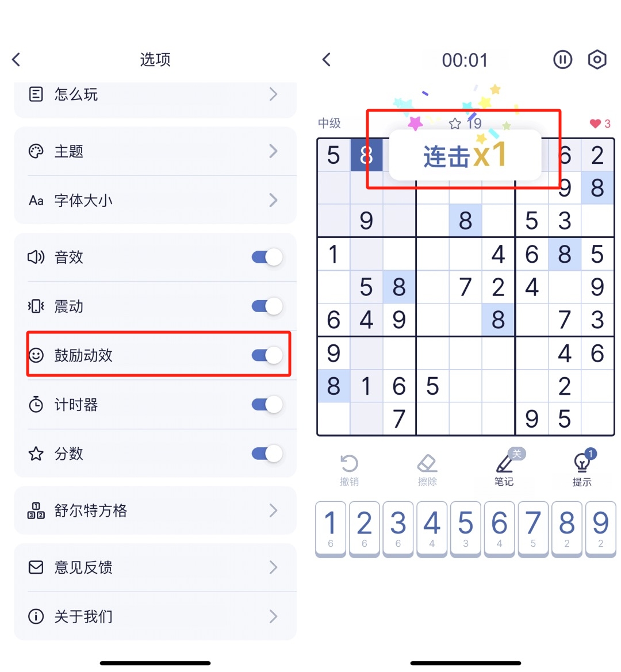Use a Hint (提示)
621x672 pixels.
tap(582, 463)
